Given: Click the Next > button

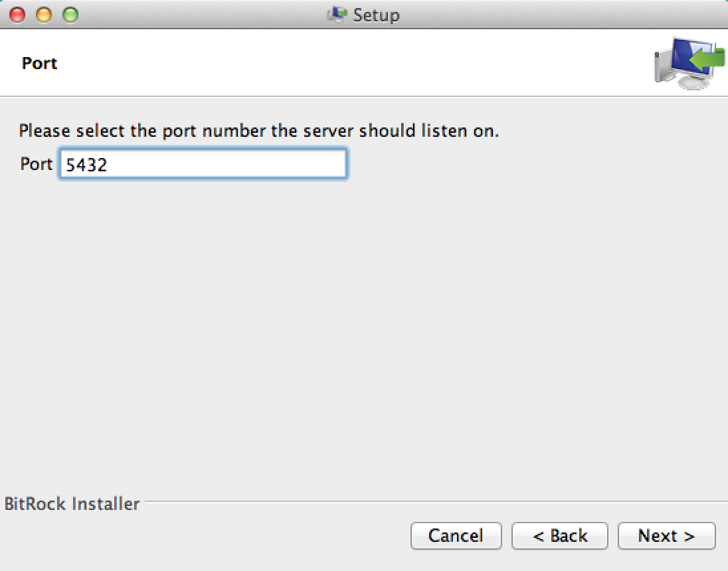Looking at the screenshot, I should 666,536.
